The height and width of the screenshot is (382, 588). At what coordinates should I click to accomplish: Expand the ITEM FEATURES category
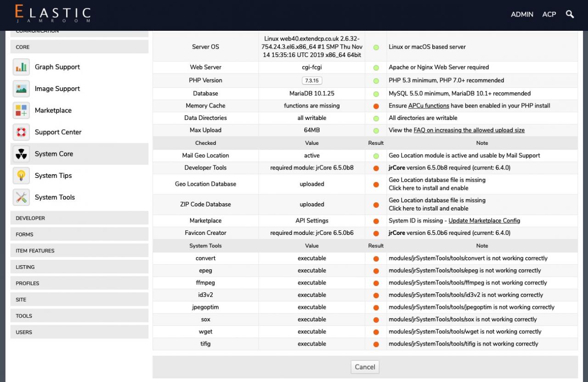pos(79,251)
